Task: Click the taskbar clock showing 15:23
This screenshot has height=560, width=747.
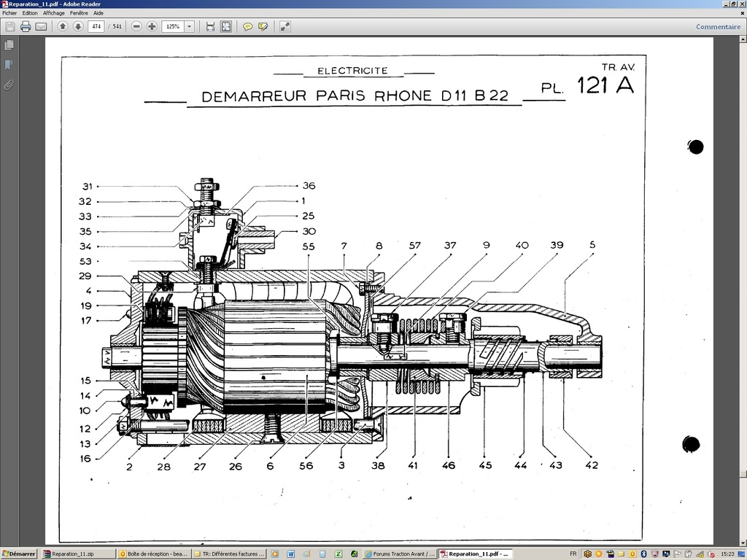Action: [727, 554]
